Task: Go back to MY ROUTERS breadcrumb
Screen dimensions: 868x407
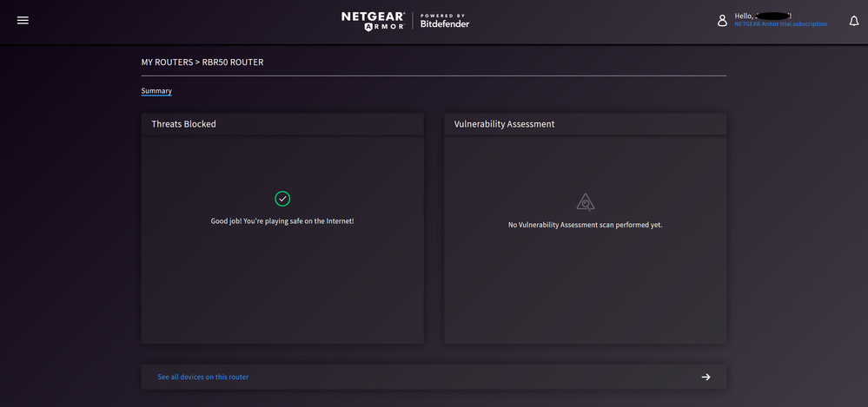Action: pyautogui.click(x=167, y=62)
